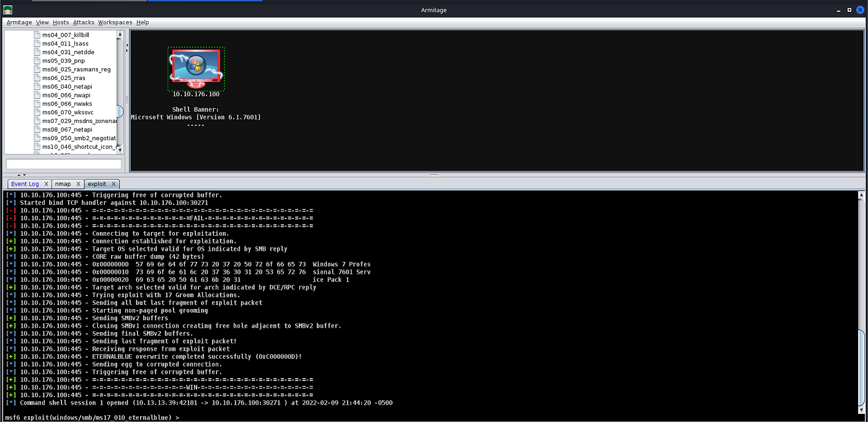Collapse module panel with left divider arrow
Image resolution: width=868 pixels, height=422 pixels.
point(126,45)
